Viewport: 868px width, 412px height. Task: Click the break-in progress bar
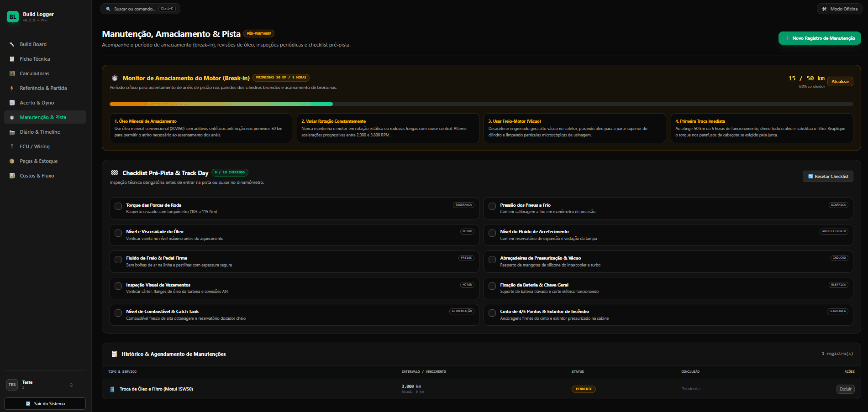click(x=481, y=104)
